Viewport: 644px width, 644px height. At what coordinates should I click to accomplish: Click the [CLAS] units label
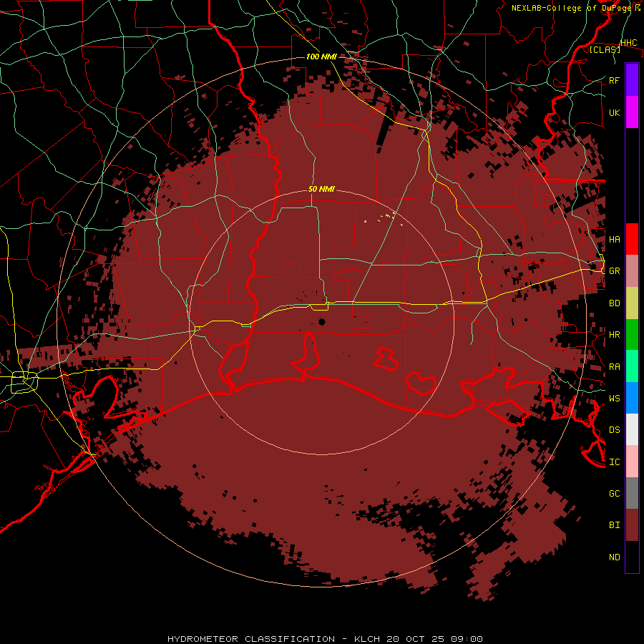pyautogui.click(x=605, y=50)
